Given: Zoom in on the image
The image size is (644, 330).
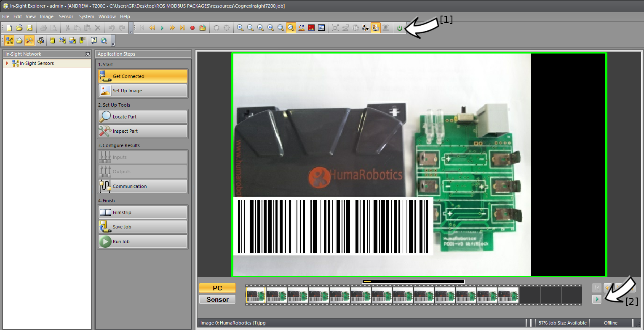Looking at the screenshot, I should point(240,28).
